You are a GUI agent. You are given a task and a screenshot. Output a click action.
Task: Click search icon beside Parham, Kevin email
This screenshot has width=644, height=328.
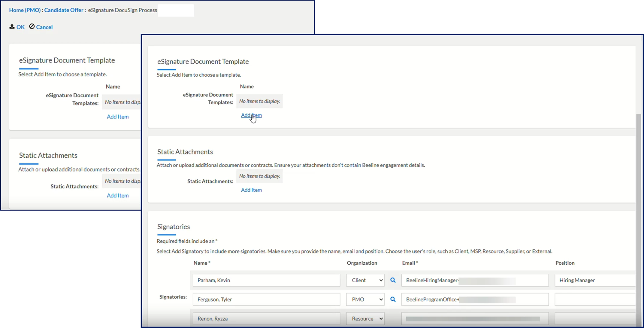pos(393,280)
